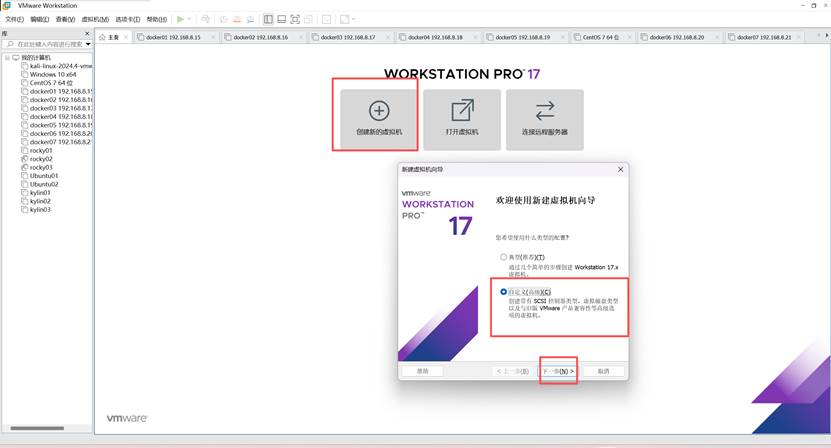Select Ubuntu01 in the library tree
This screenshot has height=448, width=831.
coord(40,176)
